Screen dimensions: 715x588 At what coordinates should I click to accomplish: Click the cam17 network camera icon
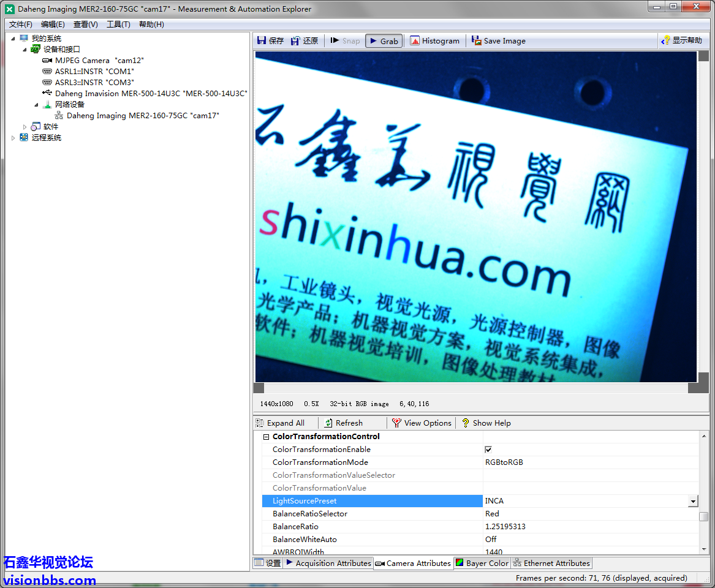click(59, 116)
